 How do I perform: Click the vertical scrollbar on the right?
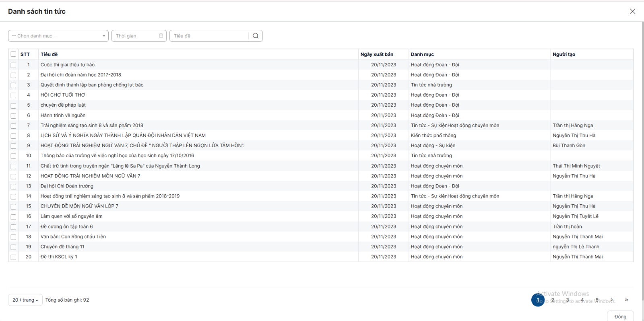click(x=642, y=161)
